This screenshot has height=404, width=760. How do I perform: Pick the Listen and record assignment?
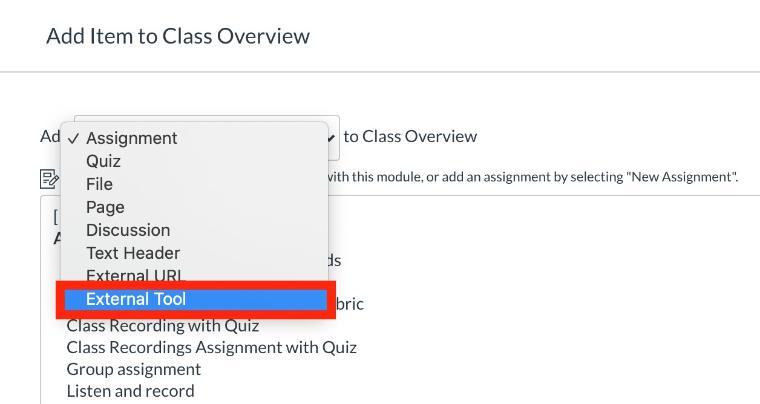pos(130,391)
